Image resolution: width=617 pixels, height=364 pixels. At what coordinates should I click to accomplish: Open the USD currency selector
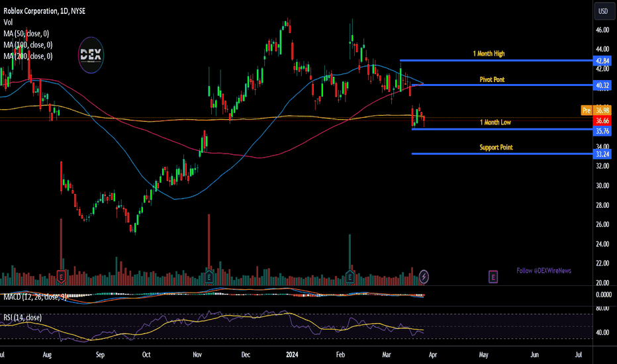[603, 11]
